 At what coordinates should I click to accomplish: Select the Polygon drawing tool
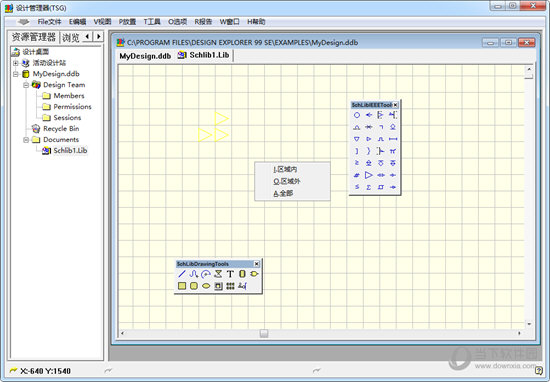218,274
